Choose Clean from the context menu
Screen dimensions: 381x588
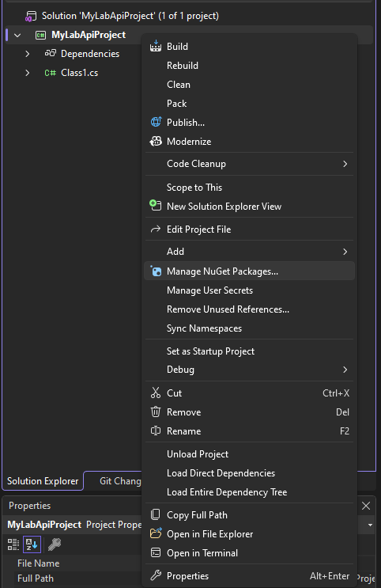click(249, 85)
